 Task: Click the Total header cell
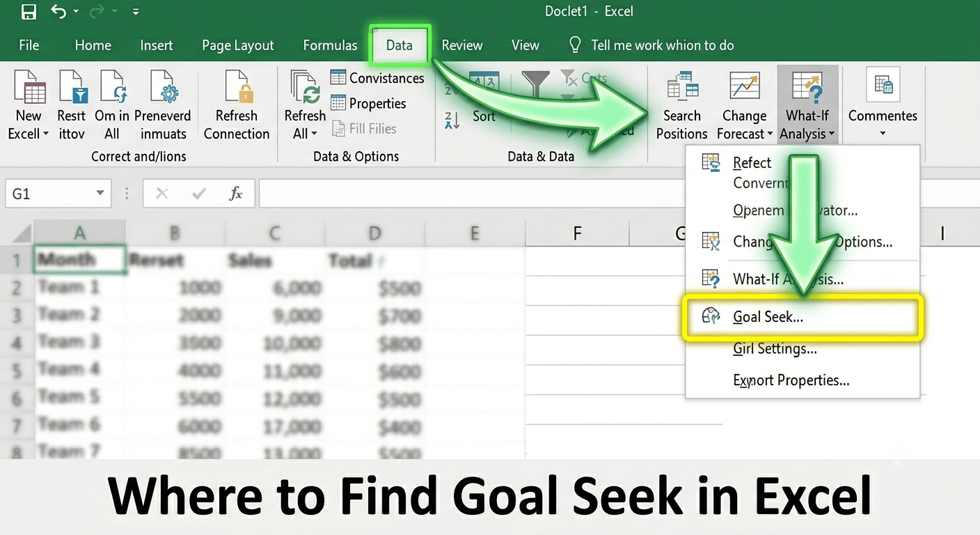point(374,260)
